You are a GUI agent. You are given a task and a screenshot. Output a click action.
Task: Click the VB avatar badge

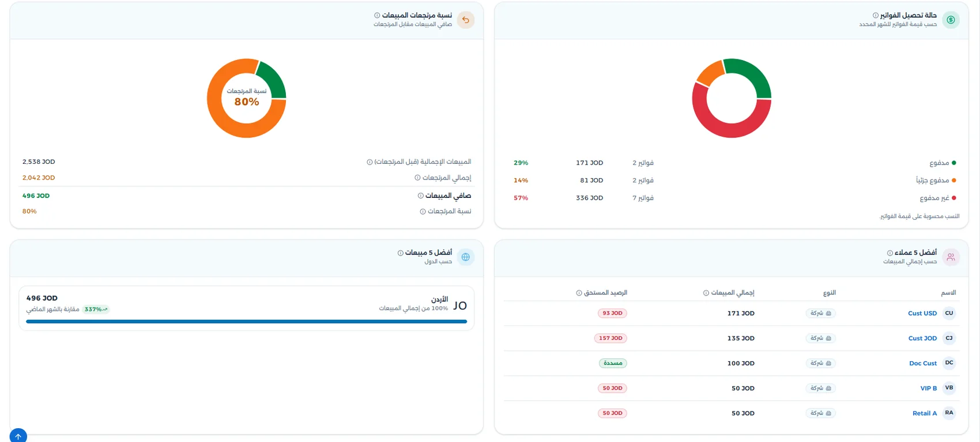[949, 388]
